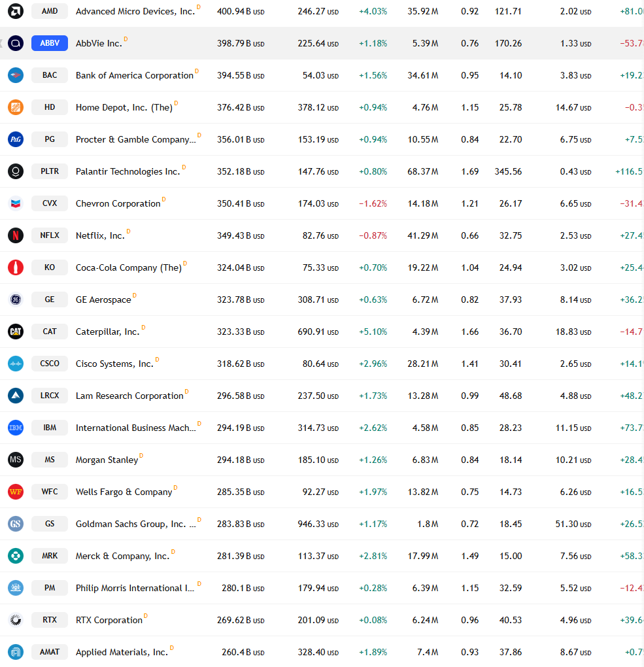Click the 48.68 P/E value for Lam Research
This screenshot has width=644, height=667.
[511, 396]
